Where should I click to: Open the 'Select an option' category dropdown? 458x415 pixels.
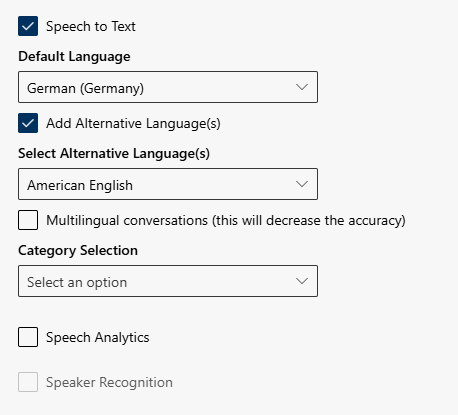pyautogui.click(x=168, y=281)
